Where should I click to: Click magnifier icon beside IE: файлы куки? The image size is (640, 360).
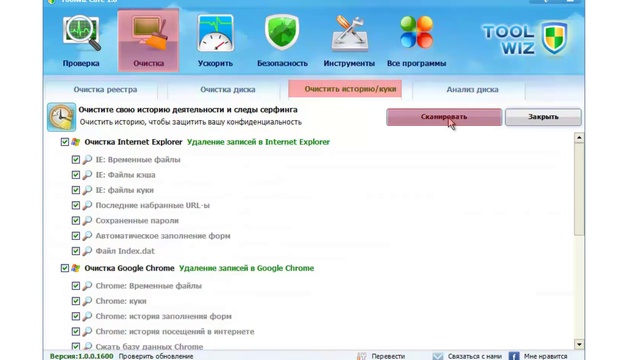pos(87,190)
